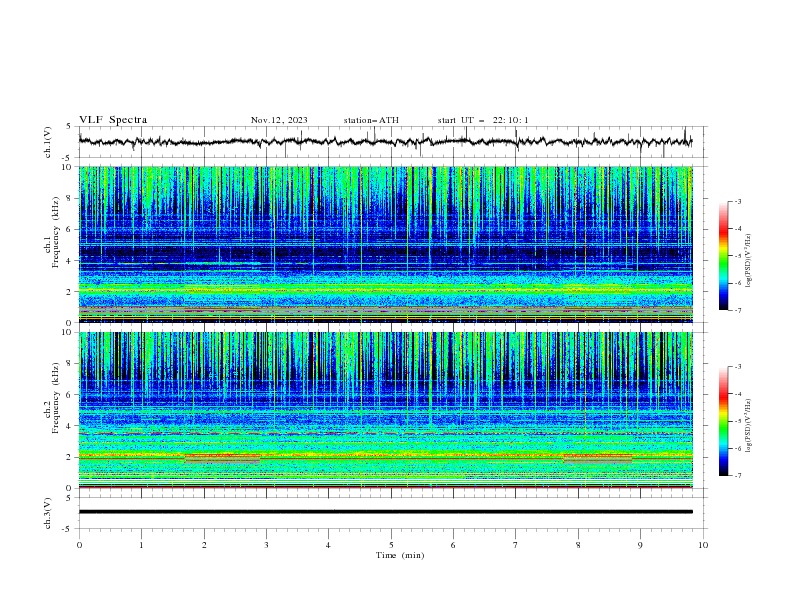Click the 'VLF Spectra' title text

[x=113, y=120]
